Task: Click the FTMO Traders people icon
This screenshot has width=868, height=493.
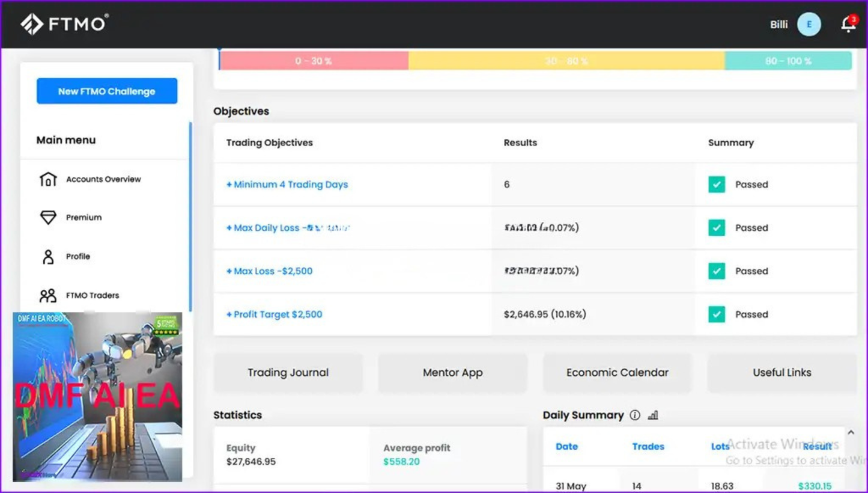Action: point(48,295)
